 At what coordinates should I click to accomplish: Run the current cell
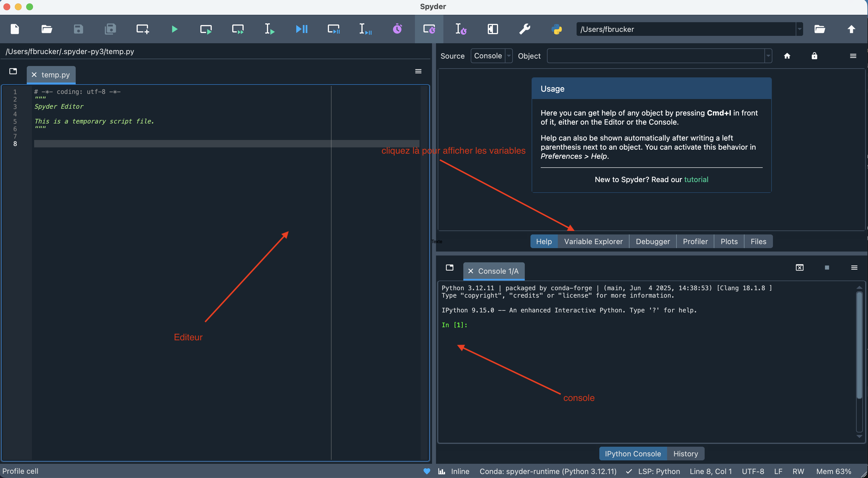tap(206, 29)
